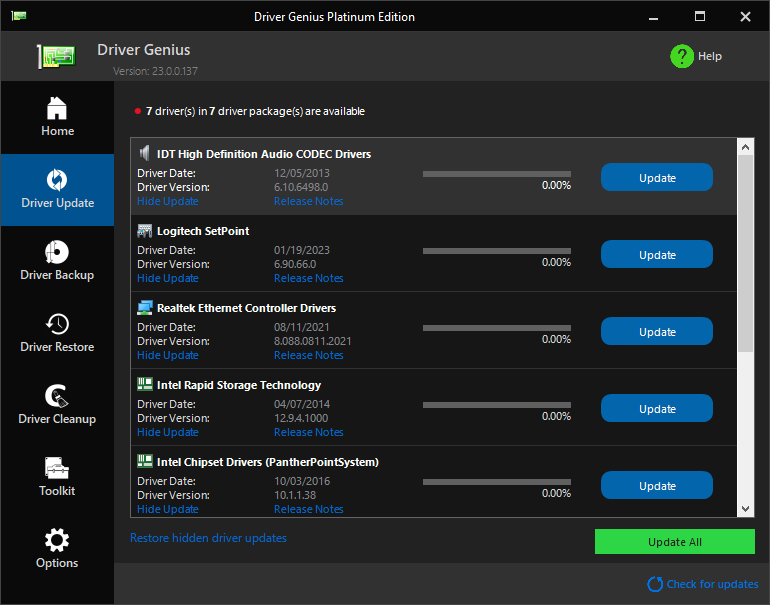Image resolution: width=770 pixels, height=605 pixels.
Task: Click Restore hidden driver updates link
Action: point(208,538)
